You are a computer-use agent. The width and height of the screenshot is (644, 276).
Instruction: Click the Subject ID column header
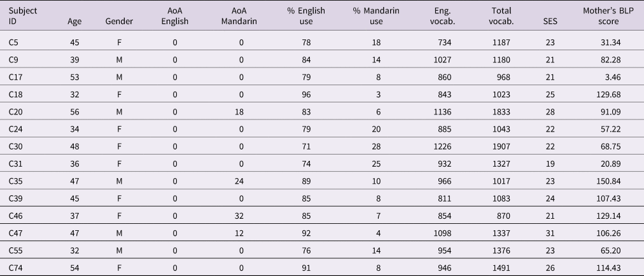(19, 16)
